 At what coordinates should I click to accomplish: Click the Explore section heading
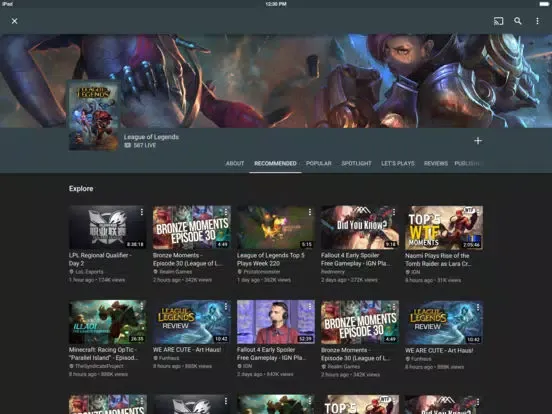81,189
